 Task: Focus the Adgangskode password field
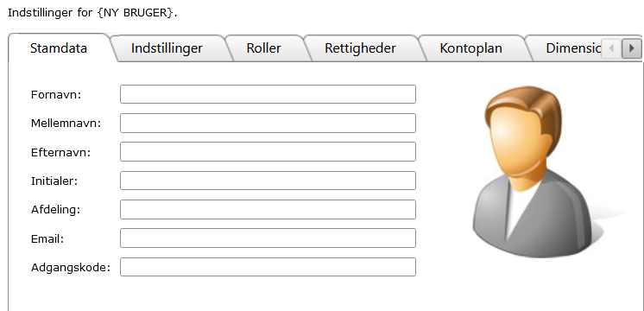[268, 267]
